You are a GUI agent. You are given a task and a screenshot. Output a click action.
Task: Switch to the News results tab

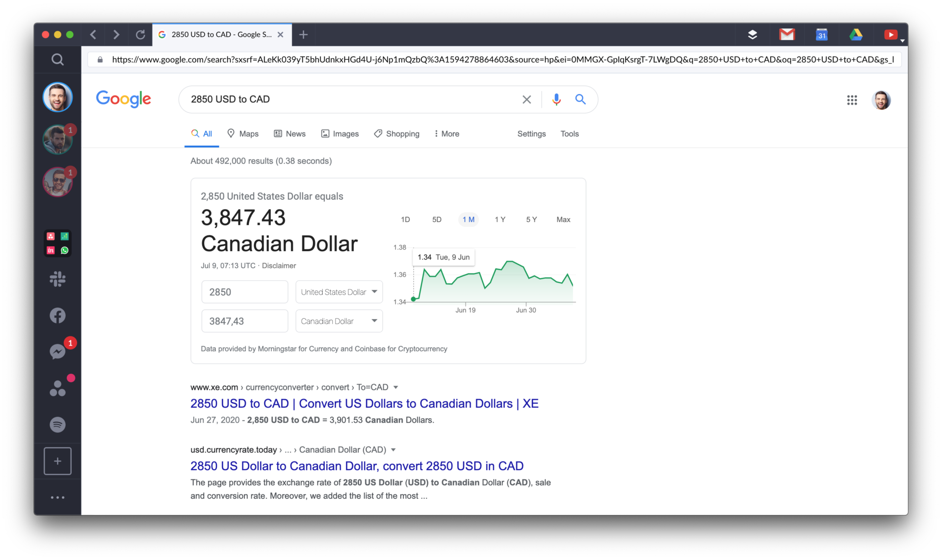[290, 134]
